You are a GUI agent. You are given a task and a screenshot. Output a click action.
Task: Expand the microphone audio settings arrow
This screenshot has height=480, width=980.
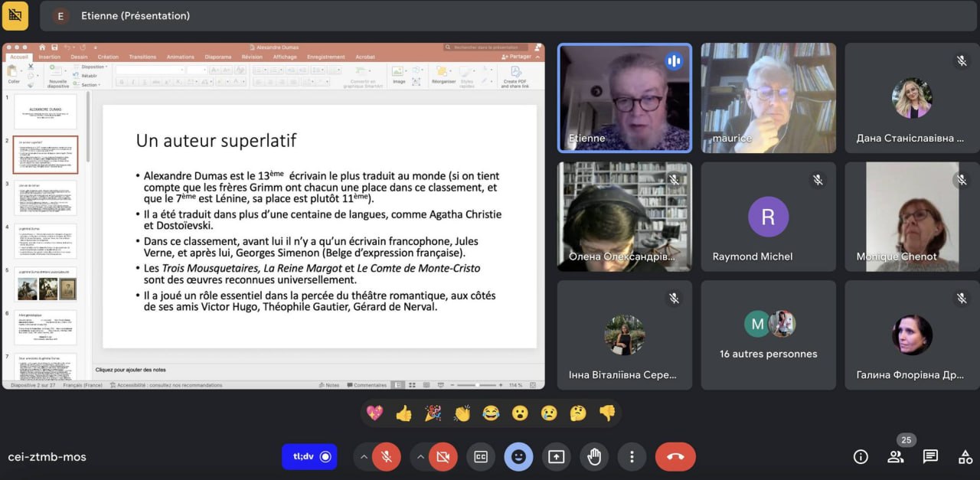(x=364, y=457)
